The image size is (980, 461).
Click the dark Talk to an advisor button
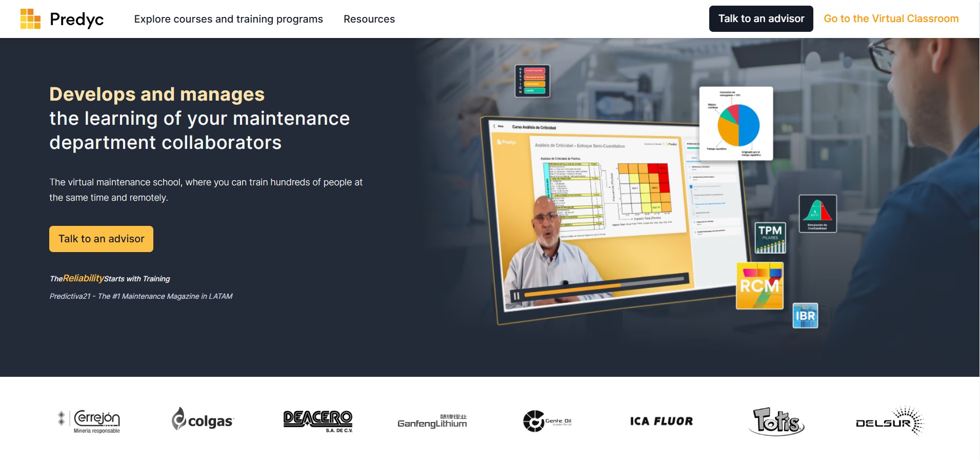(761, 19)
